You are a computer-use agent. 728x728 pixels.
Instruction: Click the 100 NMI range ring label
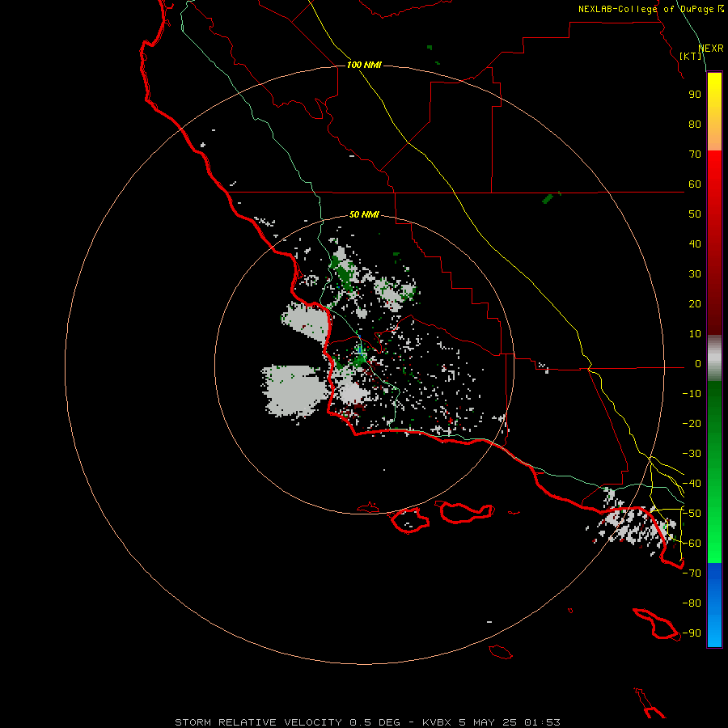[x=364, y=65]
